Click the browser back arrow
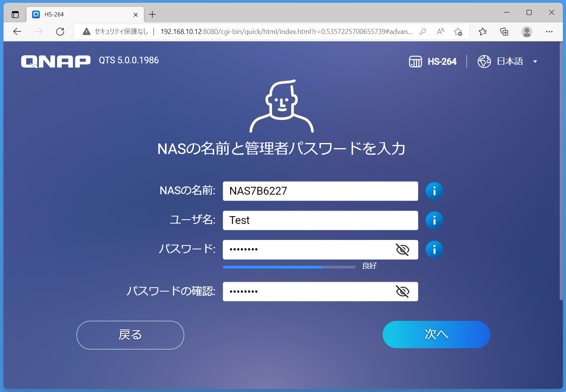 (x=17, y=32)
